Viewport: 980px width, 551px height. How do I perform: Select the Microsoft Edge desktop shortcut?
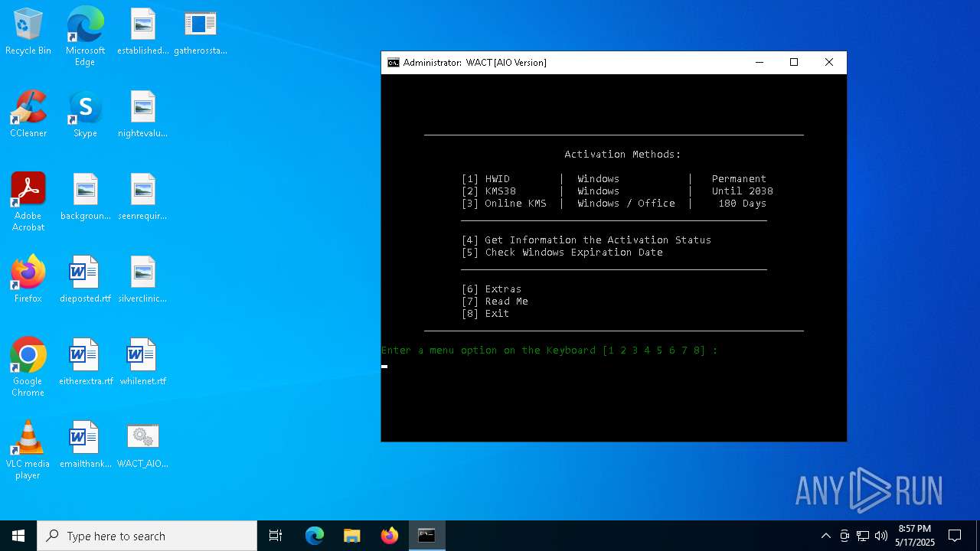(85, 36)
